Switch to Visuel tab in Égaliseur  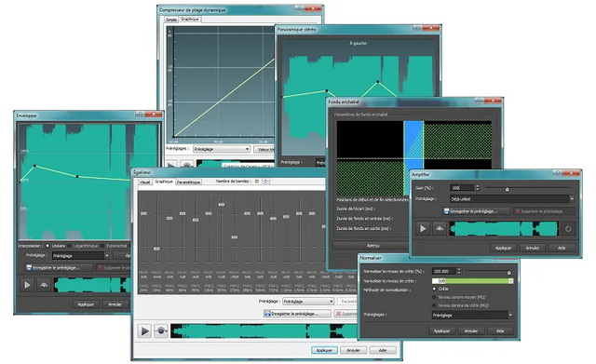145,182
